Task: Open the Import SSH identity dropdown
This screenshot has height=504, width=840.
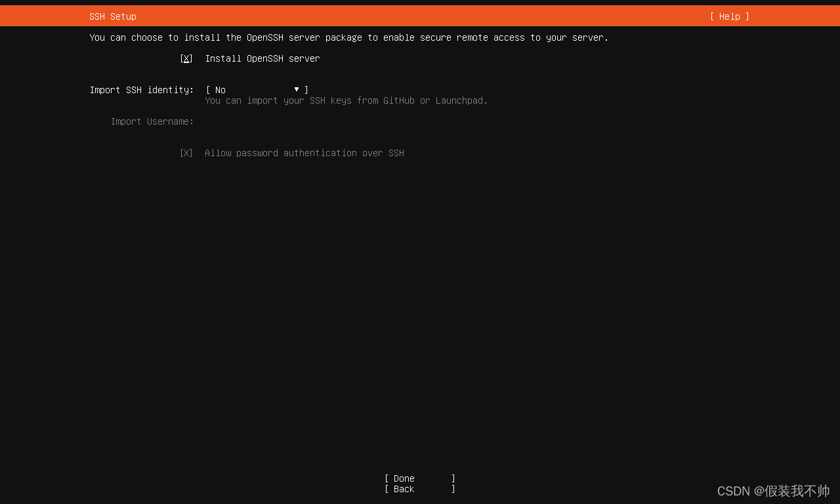Action: coord(257,90)
